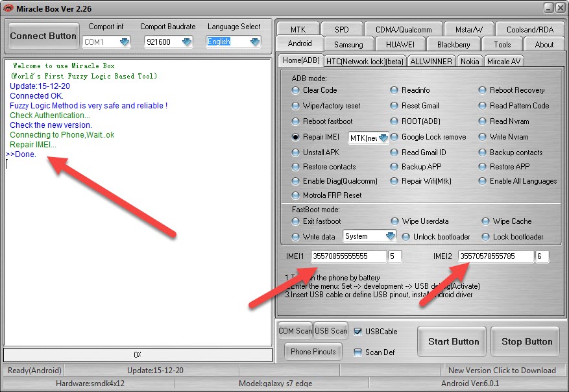This screenshot has width=569, height=392.
Task: Select the Wipe Cache option
Action: (485, 221)
